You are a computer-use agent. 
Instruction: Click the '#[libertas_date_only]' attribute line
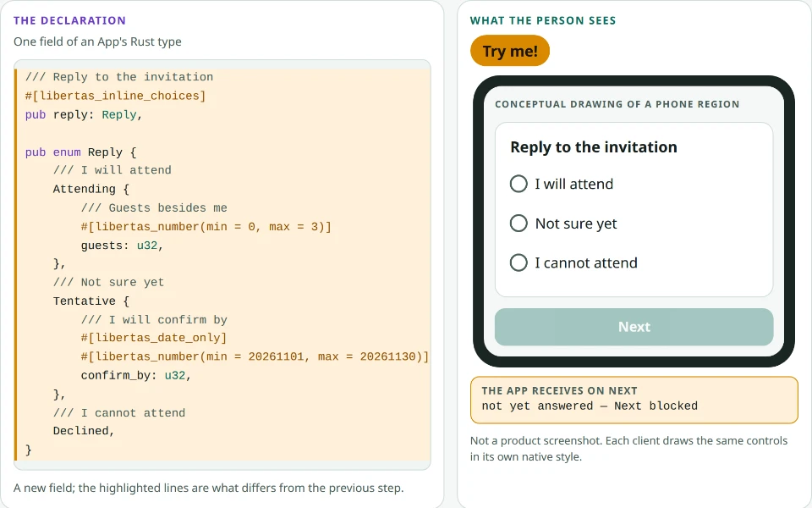pyautogui.click(x=154, y=338)
